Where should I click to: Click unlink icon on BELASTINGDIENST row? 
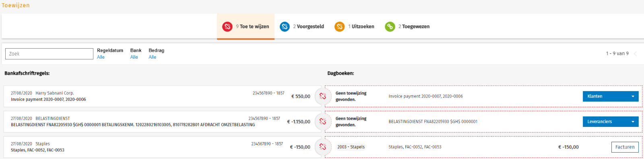(x=323, y=122)
